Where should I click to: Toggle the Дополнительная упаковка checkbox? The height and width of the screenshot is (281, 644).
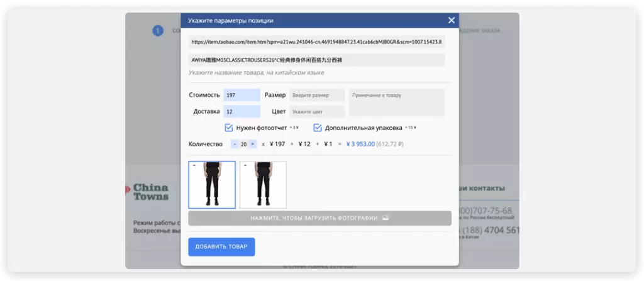tap(318, 128)
